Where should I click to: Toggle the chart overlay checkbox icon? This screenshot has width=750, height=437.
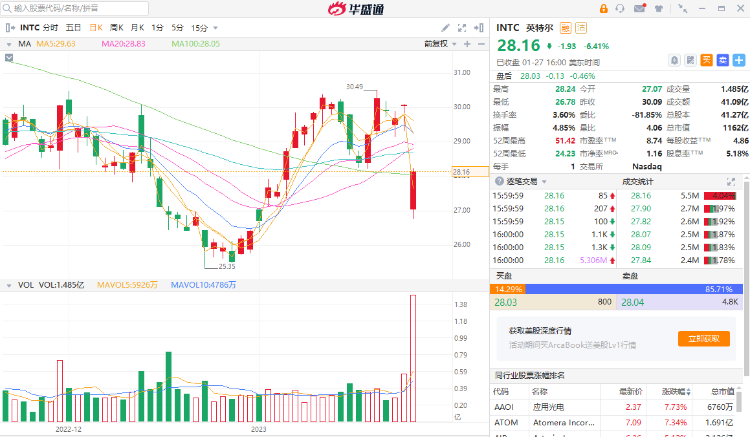click(x=9, y=58)
